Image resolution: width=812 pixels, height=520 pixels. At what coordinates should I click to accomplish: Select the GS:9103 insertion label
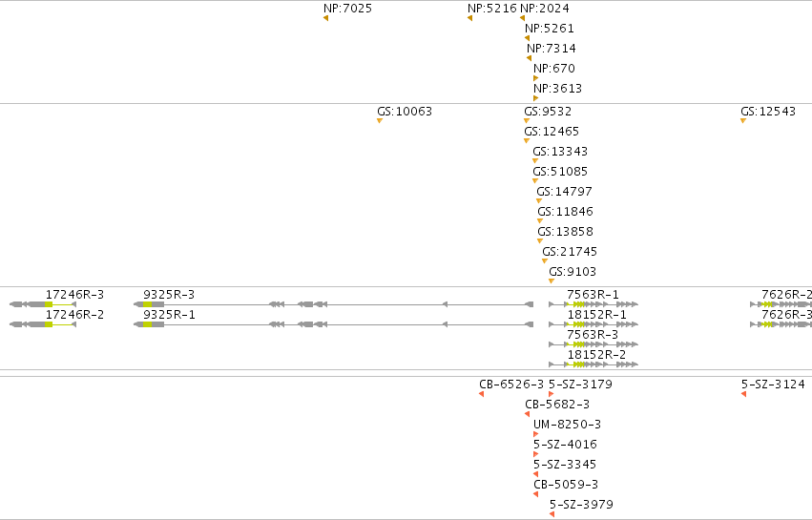pos(573,272)
